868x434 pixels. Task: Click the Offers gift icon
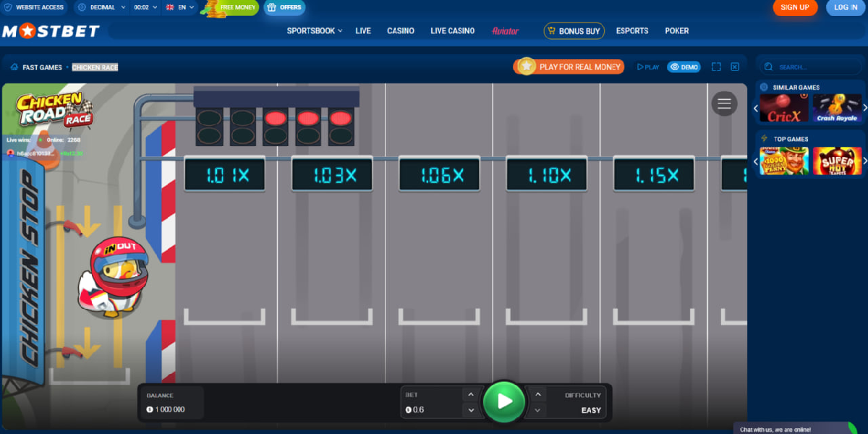[x=271, y=7]
